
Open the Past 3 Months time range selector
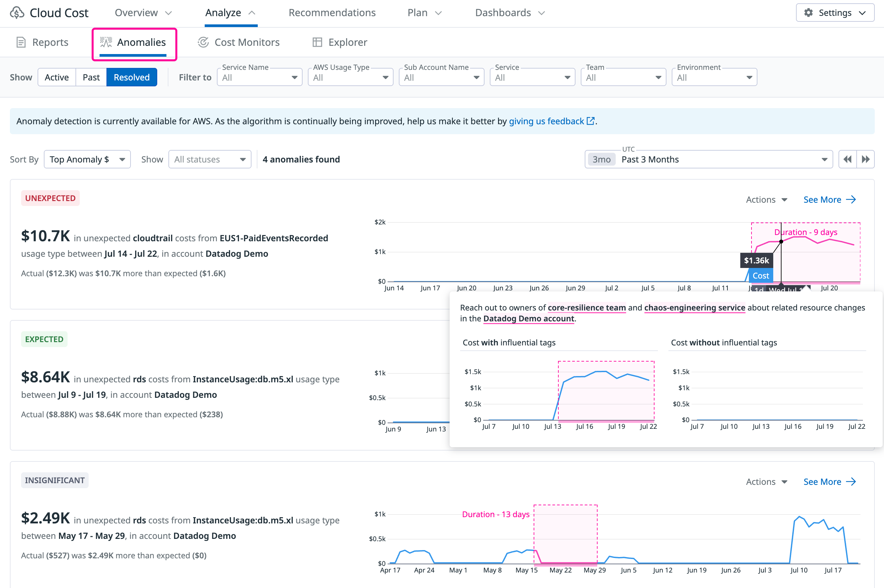(x=709, y=160)
